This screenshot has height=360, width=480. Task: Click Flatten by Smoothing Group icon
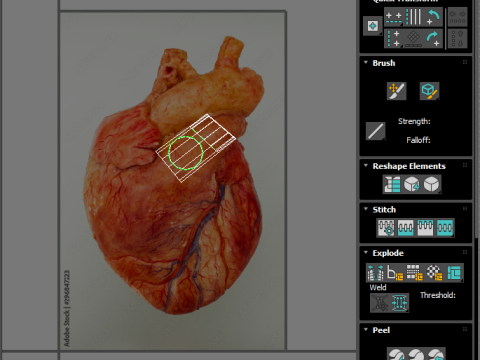pyautogui.click(x=415, y=273)
